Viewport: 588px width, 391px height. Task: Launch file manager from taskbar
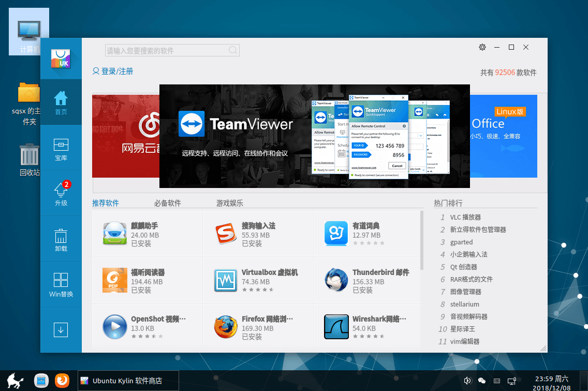click(41, 381)
